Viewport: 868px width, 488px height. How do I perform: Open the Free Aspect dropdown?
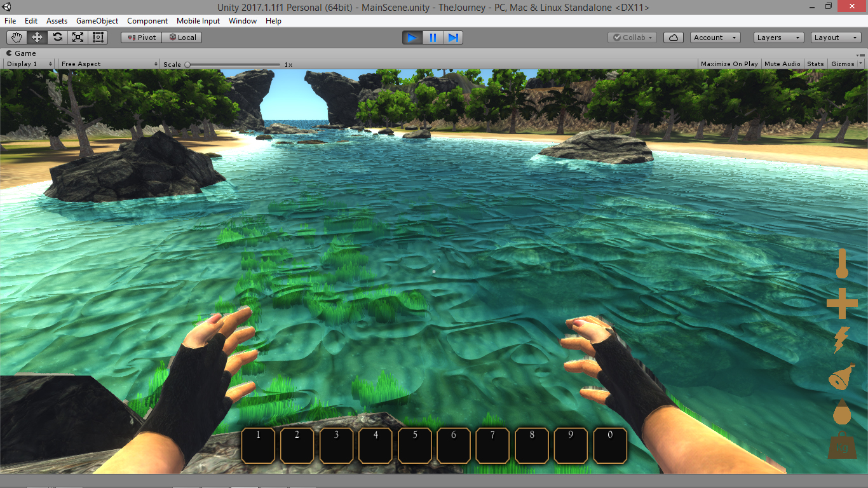(x=109, y=64)
